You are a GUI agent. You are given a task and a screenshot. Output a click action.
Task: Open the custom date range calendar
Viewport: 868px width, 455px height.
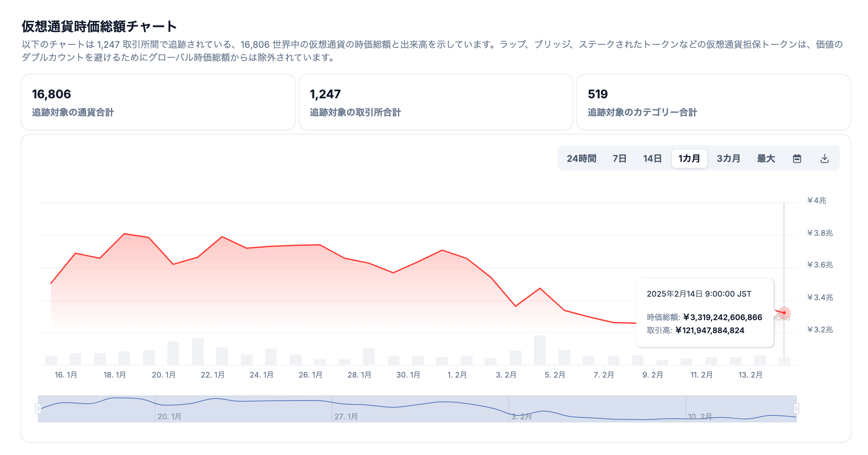pos(797,158)
